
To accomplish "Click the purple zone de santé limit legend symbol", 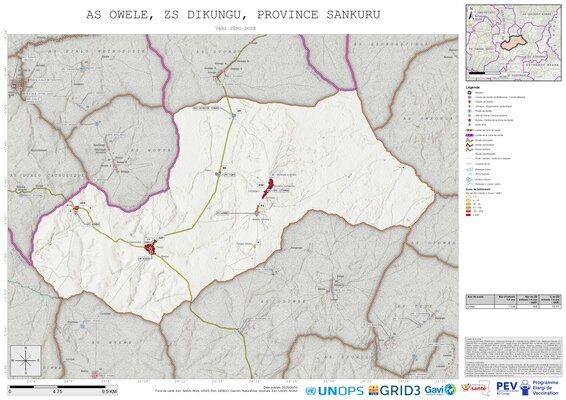I will [470, 135].
